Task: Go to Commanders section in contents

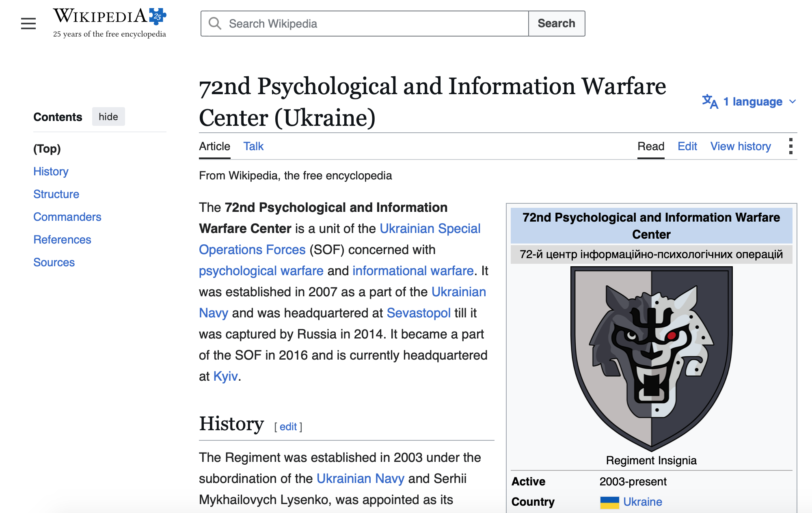Action: (x=67, y=217)
